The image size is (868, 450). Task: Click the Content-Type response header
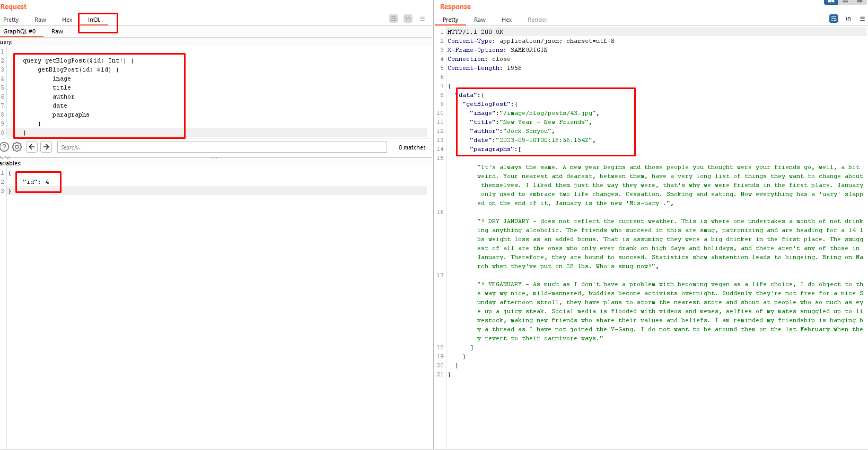[531, 41]
